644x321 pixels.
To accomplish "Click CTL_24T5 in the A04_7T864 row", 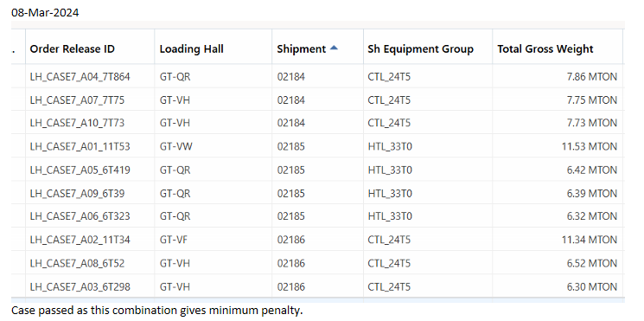I will coord(389,77).
